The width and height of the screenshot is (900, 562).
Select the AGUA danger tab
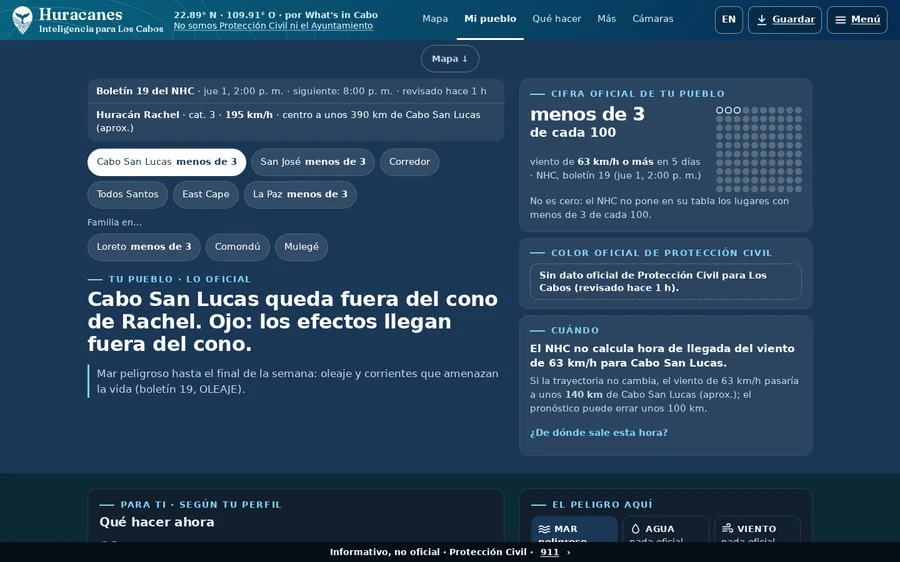pyautogui.click(x=666, y=529)
